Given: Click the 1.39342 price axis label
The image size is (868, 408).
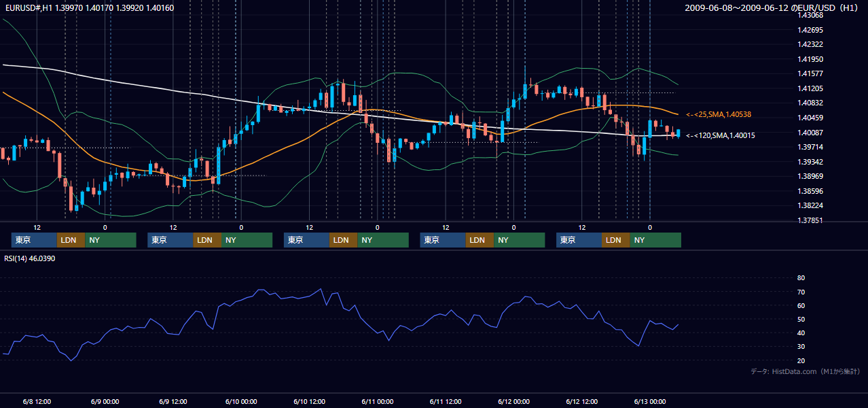Looking at the screenshot, I should click(810, 162).
